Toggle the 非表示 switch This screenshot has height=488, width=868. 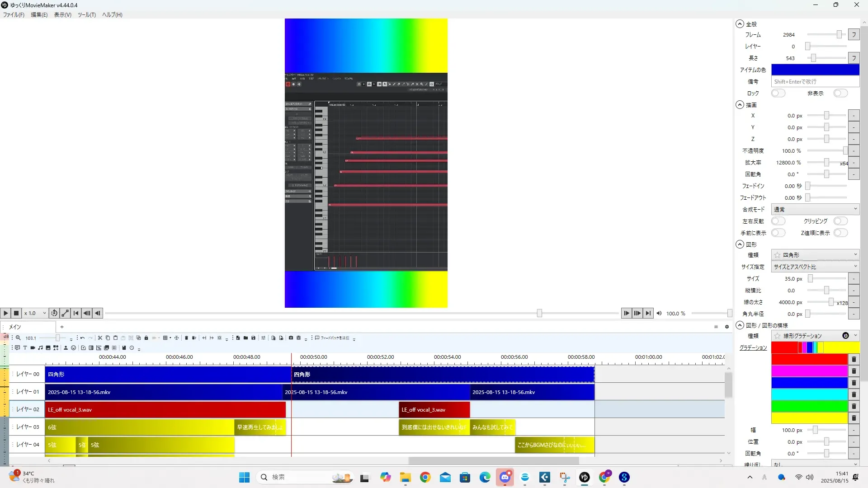tap(840, 93)
